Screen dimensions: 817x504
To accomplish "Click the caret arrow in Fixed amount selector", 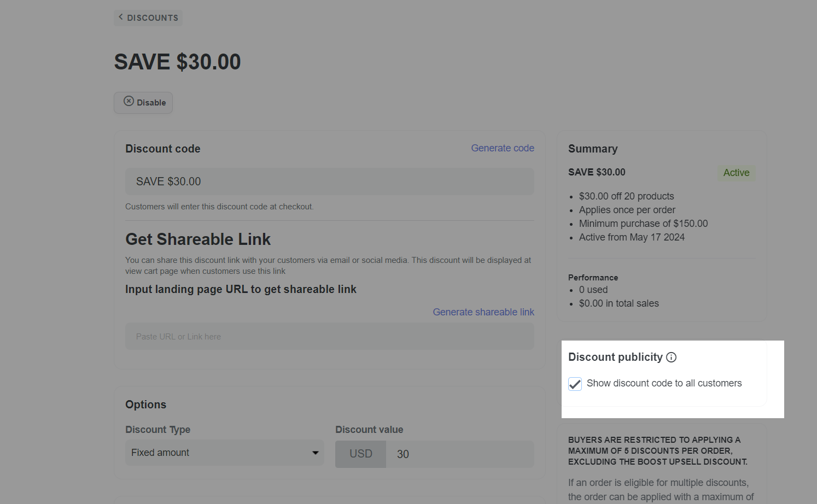I will click(x=315, y=453).
